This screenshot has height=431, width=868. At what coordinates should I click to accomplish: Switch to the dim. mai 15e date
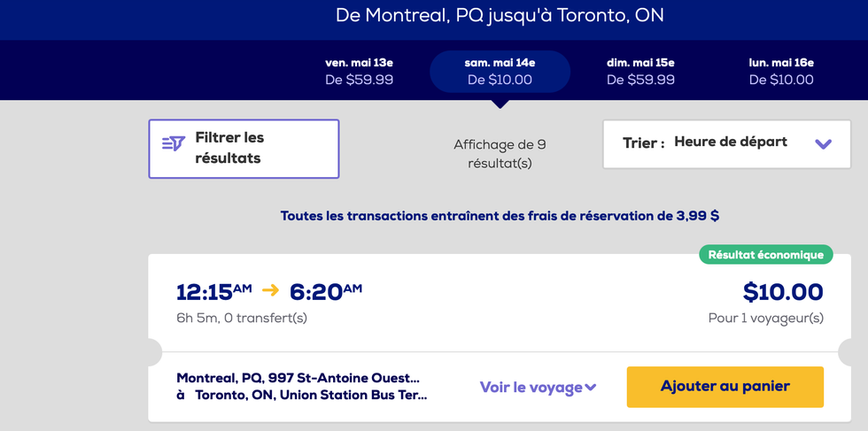point(640,71)
